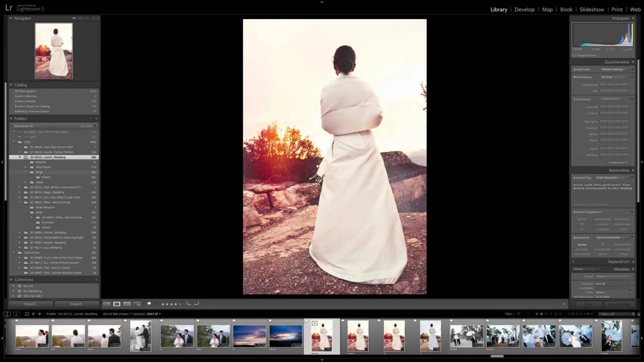
Task: Remove the folder with the minus icon
Action: [x=91, y=119]
